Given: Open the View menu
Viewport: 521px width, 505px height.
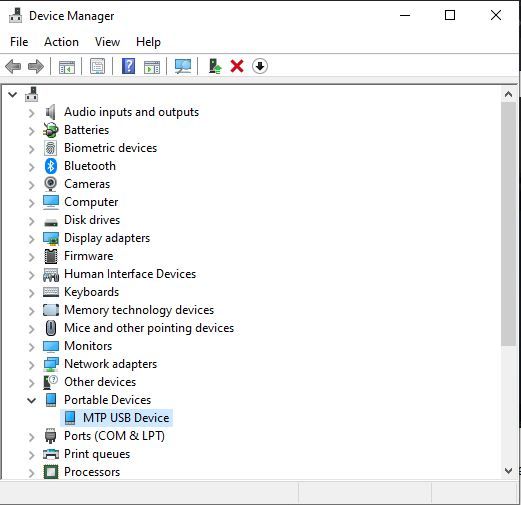Looking at the screenshot, I should click(107, 42).
